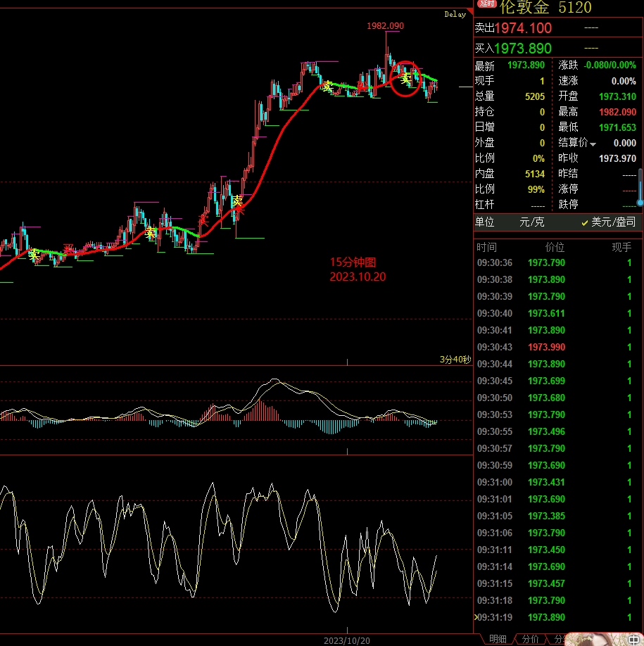Click the Delay indicator on the chart
644x646 pixels.
[x=455, y=14]
